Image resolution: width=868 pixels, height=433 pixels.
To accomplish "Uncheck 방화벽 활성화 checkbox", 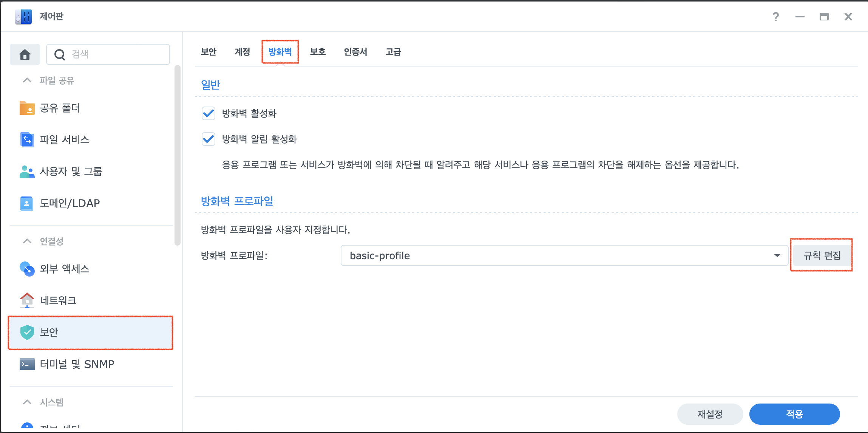I will click(209, 113).
